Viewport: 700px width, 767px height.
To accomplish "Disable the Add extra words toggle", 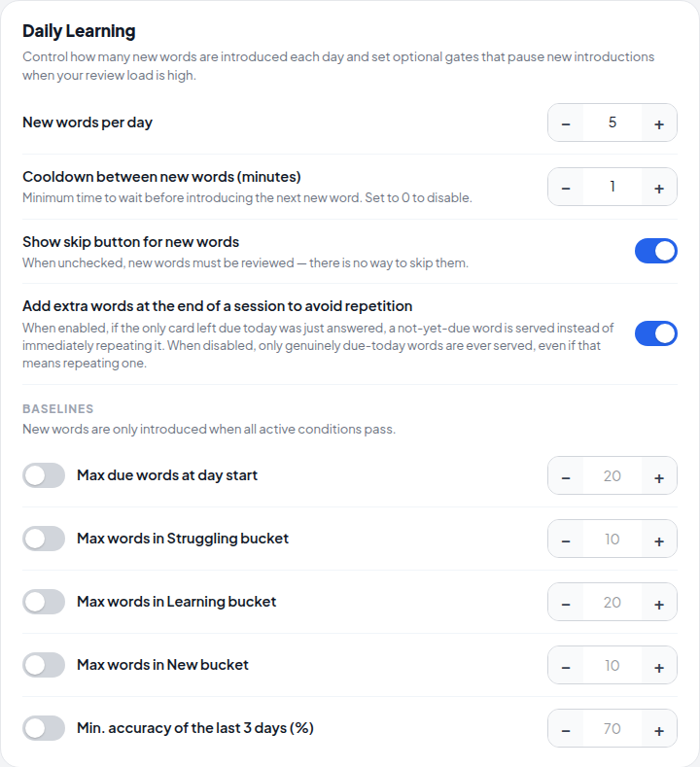I will click(656, 333).
